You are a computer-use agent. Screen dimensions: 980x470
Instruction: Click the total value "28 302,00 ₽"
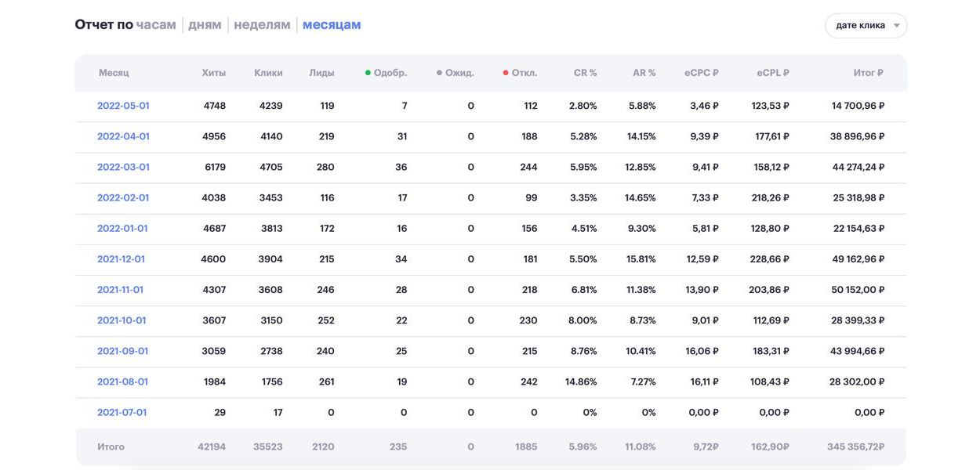pyautogui.click(x=858, y=381)
